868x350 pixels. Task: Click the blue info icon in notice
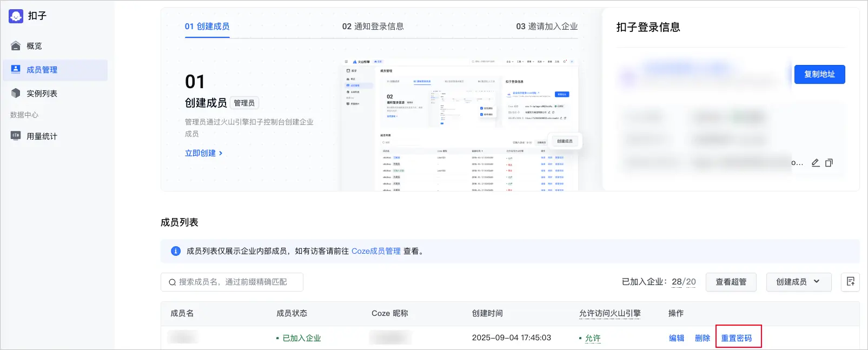pos(176,251)
